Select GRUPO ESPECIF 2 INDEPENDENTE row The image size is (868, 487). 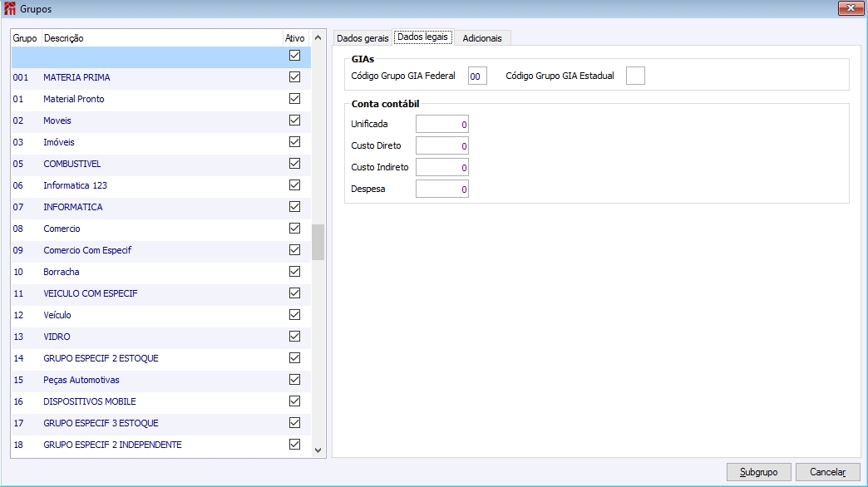161,445
